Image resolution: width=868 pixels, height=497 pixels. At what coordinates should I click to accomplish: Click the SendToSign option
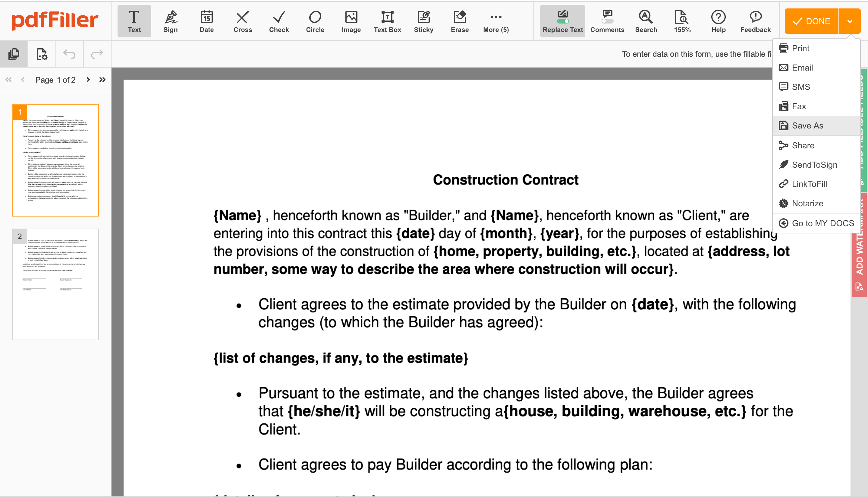click(814, 165)
